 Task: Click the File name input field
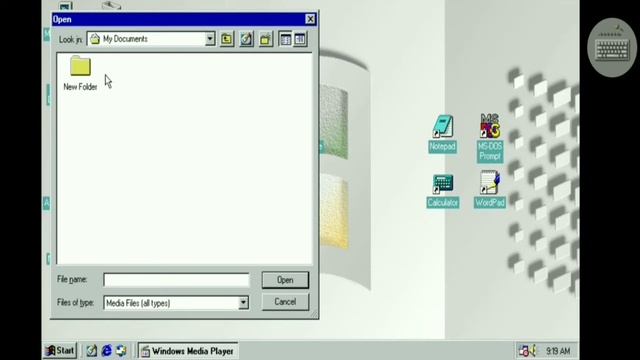coord(176,280)
